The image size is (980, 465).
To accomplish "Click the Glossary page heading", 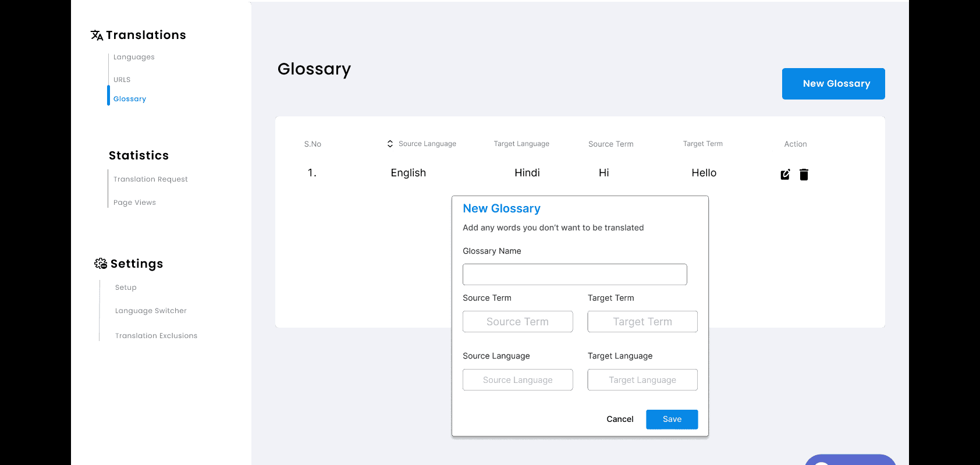I will pyautogui.click(x=314, y=69).
